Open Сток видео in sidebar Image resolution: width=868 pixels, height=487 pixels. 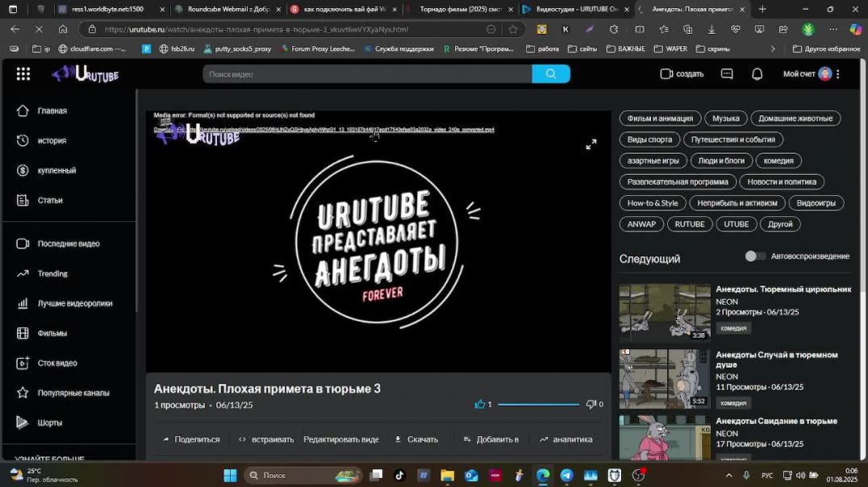click(57, 363)
